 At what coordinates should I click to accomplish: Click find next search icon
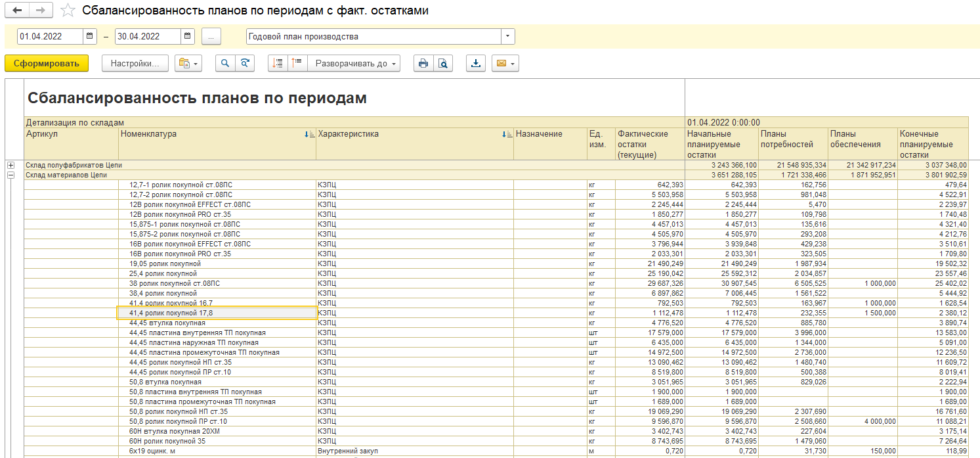(x=245, y=64)
